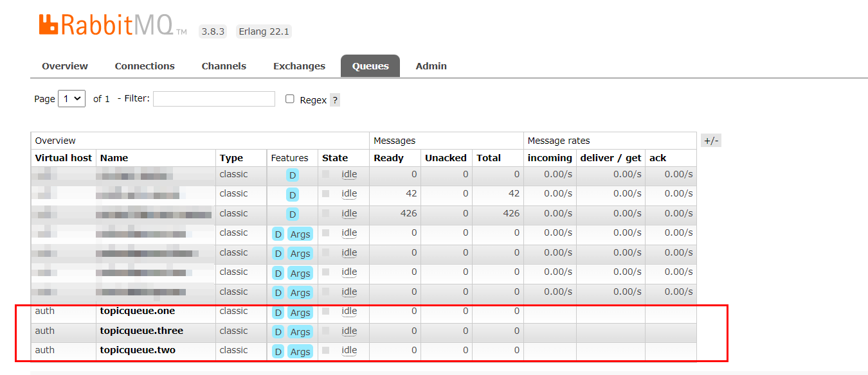Sort by Total column header
This screenshot has width=868, height=375.
click(x=489, y=158)
